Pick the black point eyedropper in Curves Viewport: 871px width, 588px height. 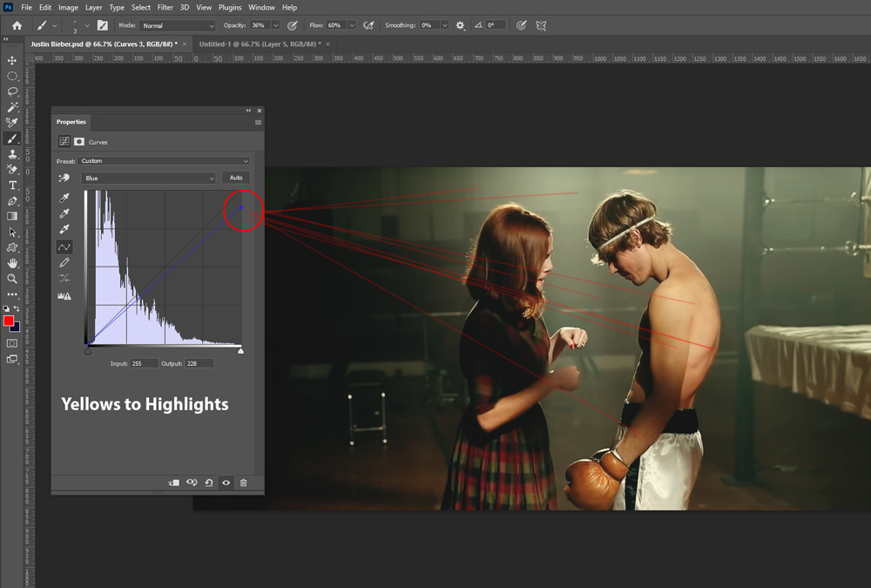[x=64, y=199]
